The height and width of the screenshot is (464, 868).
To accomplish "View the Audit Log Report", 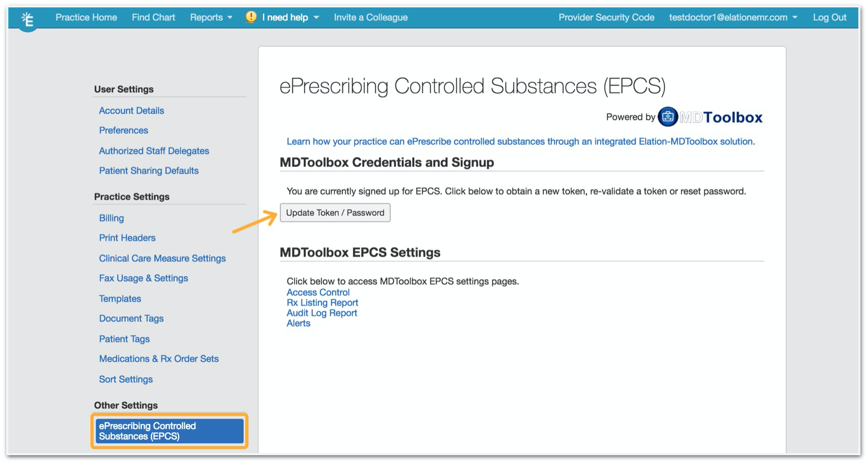I will (321, 313).
